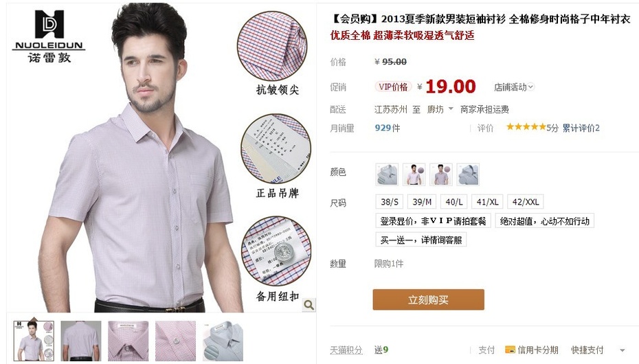Screen dimensions: 639x364
Task: Click the 备用纽扣 spare button detail circle
Action: (276, 251)
